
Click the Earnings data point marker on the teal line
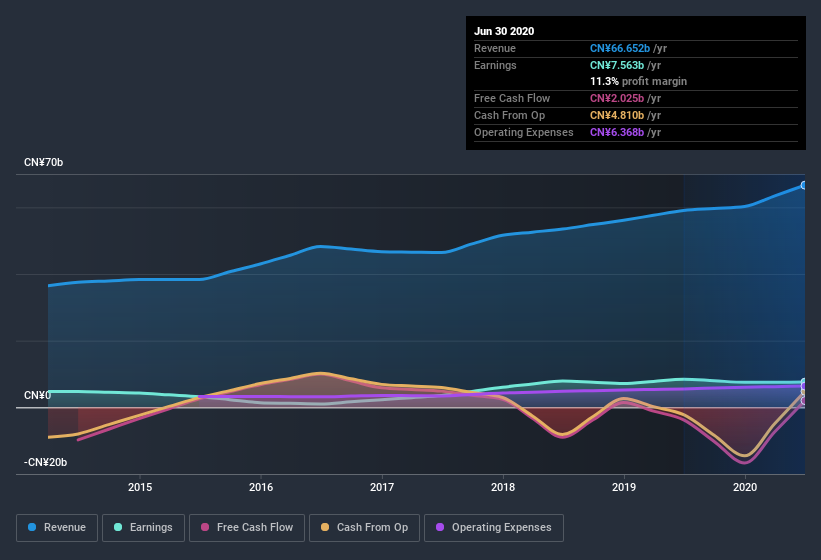tap(804, 382)
